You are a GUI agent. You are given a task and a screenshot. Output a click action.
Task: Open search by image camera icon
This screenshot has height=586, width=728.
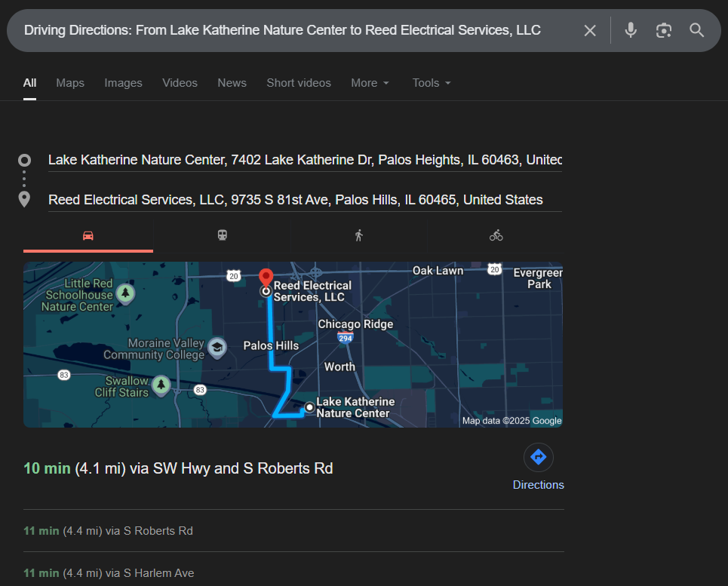pyautogui.click(x=664, y=30)
